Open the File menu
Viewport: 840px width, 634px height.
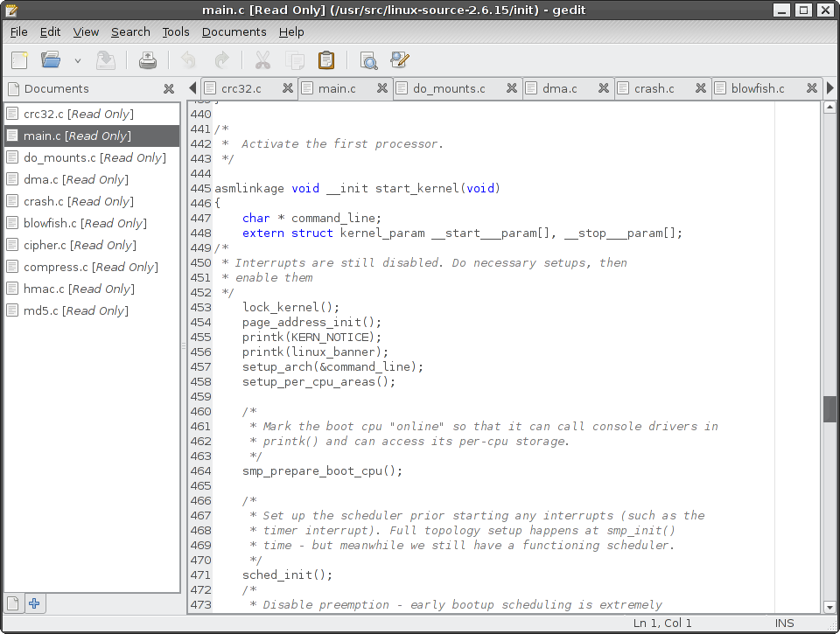18,32
